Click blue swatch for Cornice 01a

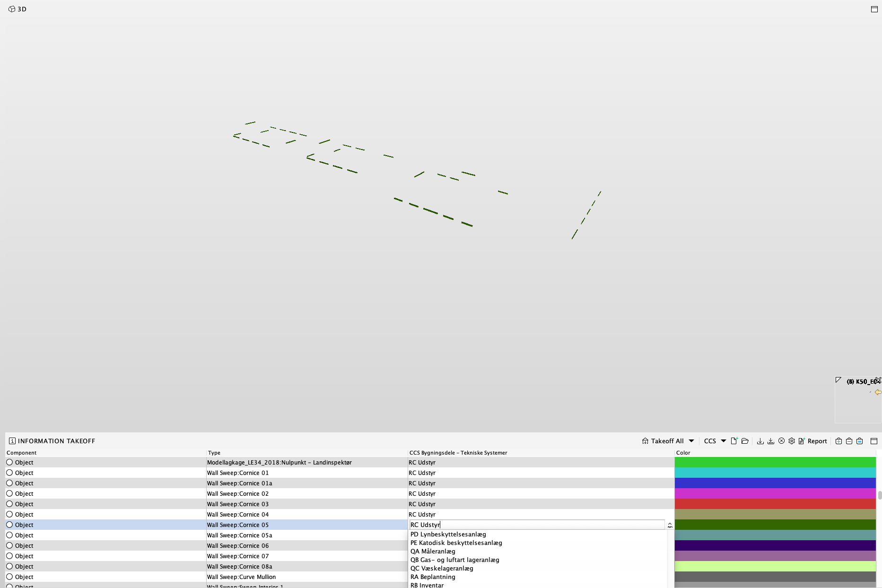[775, 483]
